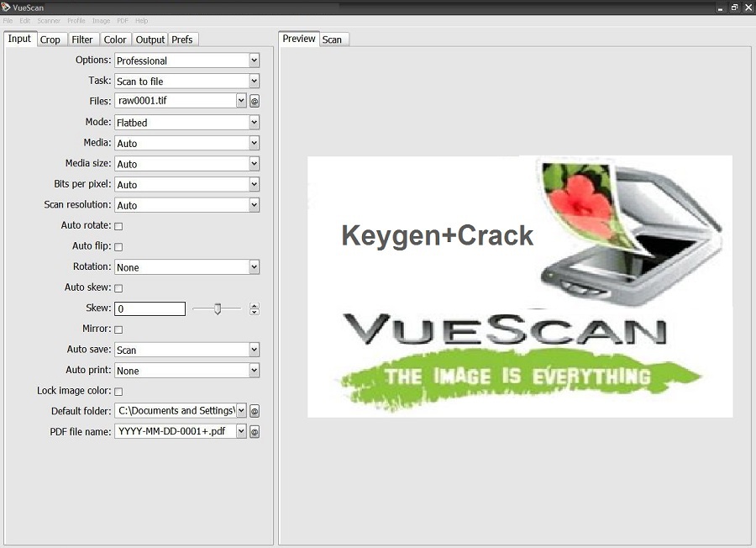Expand the PDF file name dropdown arrow
This screenshot has width=756, height=548.
(x=242, y=431)
